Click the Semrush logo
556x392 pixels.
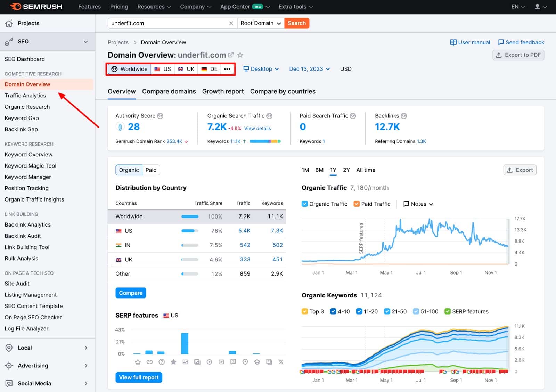[x=36, y=7]
